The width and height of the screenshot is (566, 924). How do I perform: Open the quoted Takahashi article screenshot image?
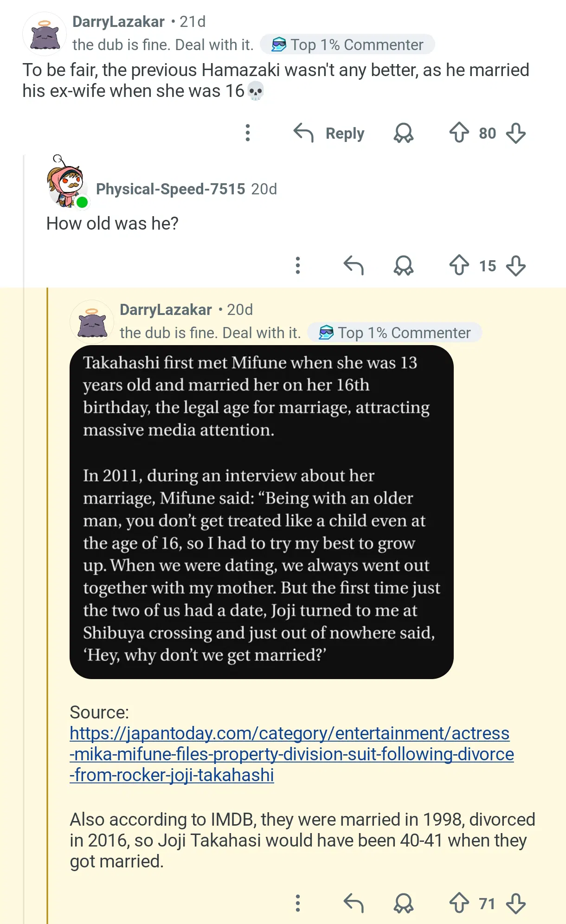[x=261, y=512]
